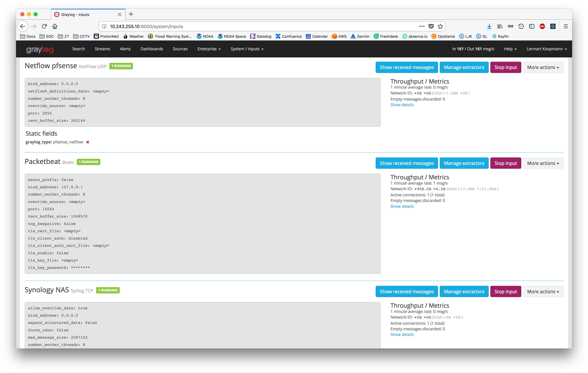Open the System / Inputs dropdown menu
This screenshot has width=588, height=373.
tap(247, 49)
